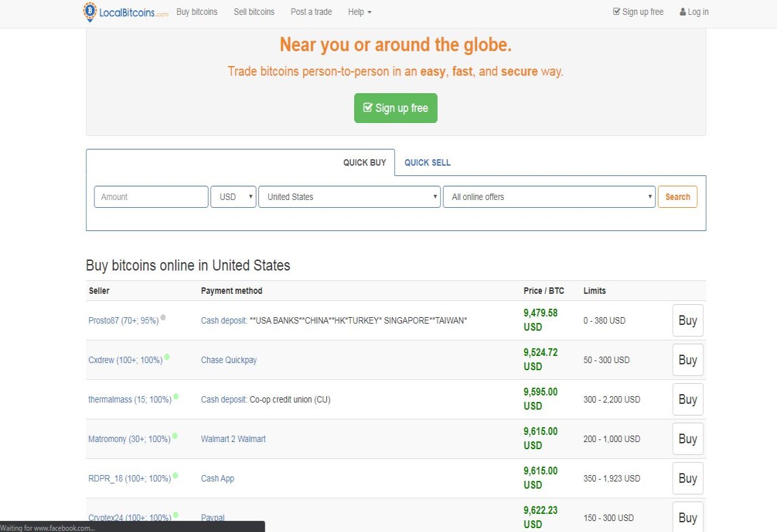Click the Cash deposit link in Prosto87 row
The height and width of the screenshot is (532, 777).
point(224,320)
